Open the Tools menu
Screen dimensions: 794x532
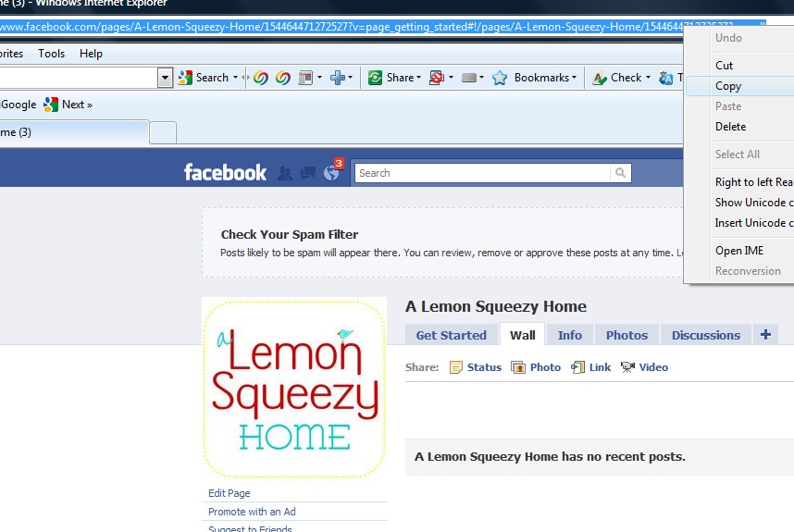coord(51,53)
